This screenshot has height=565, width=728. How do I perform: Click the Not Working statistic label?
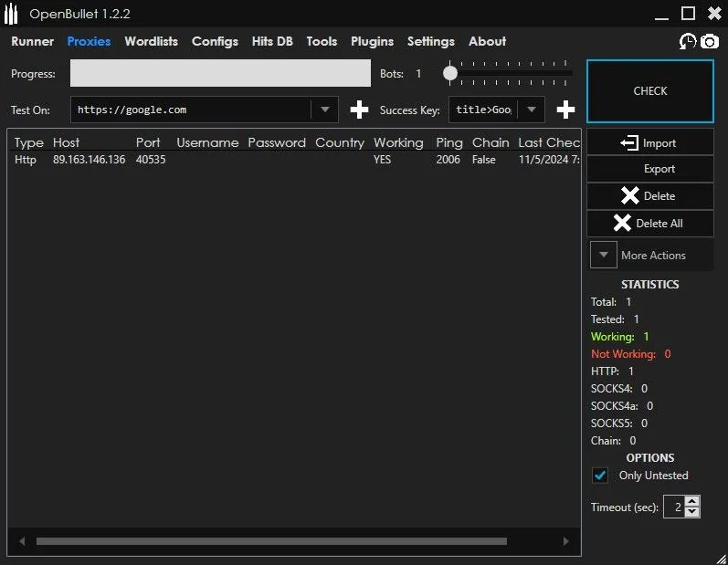pos(623,354)
